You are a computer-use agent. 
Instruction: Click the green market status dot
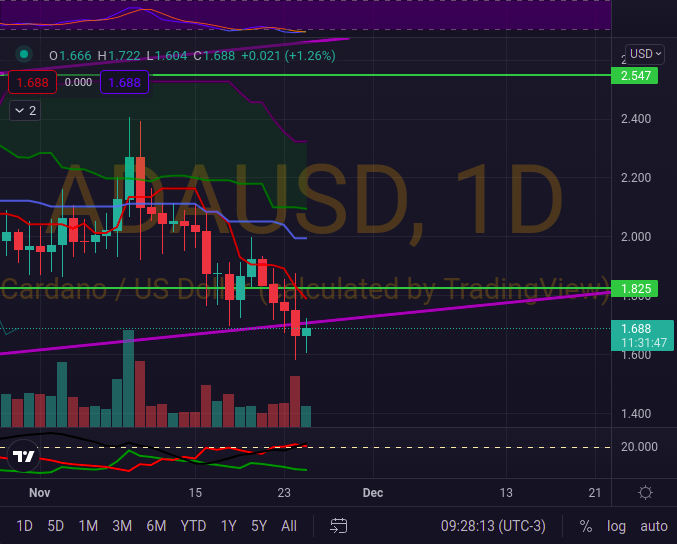pyautogui.click(x=24, y=54)
